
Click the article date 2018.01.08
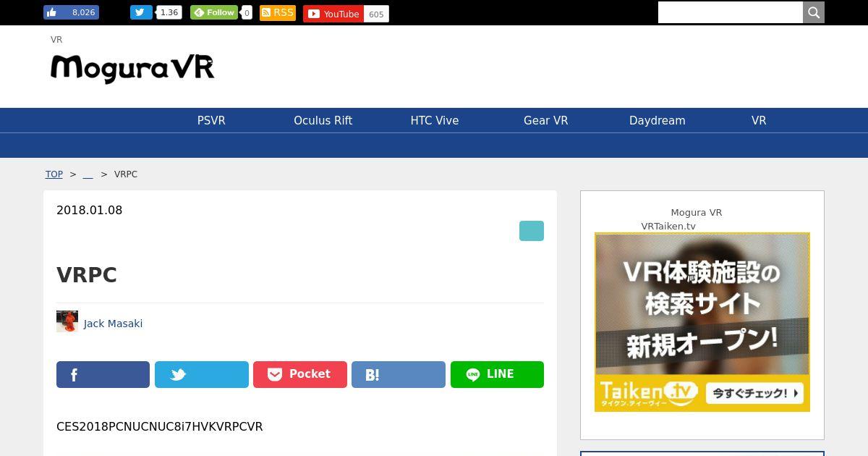[x=90, y=211]
